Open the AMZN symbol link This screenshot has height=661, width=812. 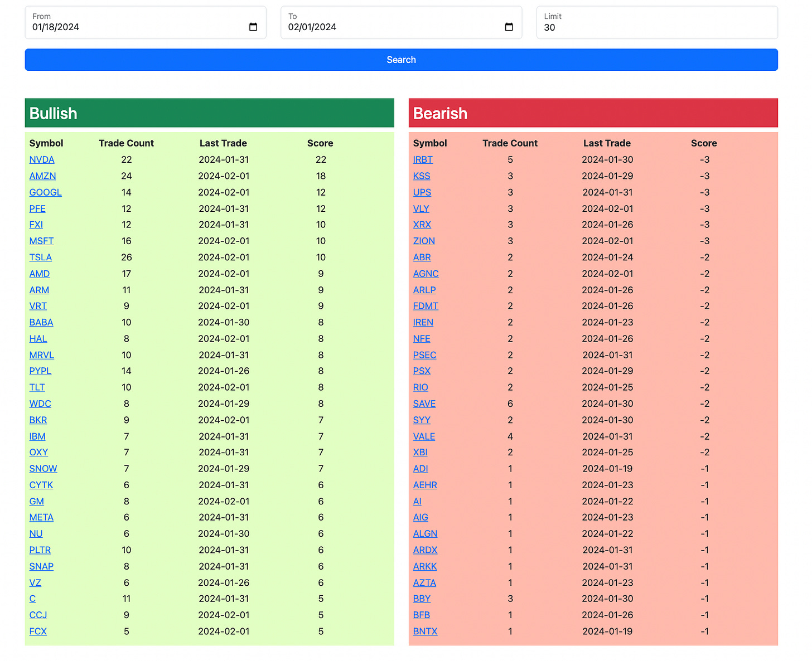tap(43, 176)
